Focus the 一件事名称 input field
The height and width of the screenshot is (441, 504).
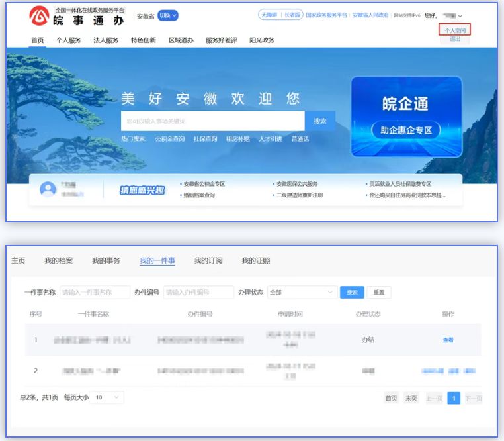95,292
